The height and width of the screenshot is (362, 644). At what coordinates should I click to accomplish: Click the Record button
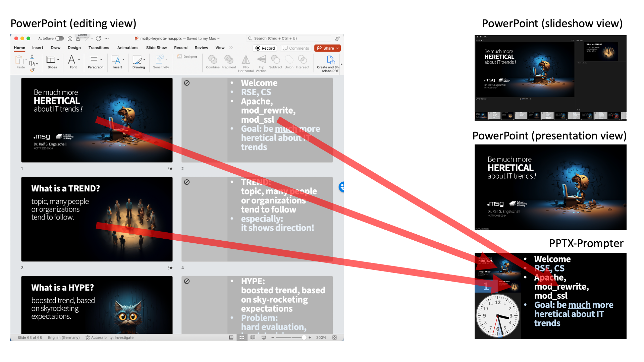tap(265, 48)
